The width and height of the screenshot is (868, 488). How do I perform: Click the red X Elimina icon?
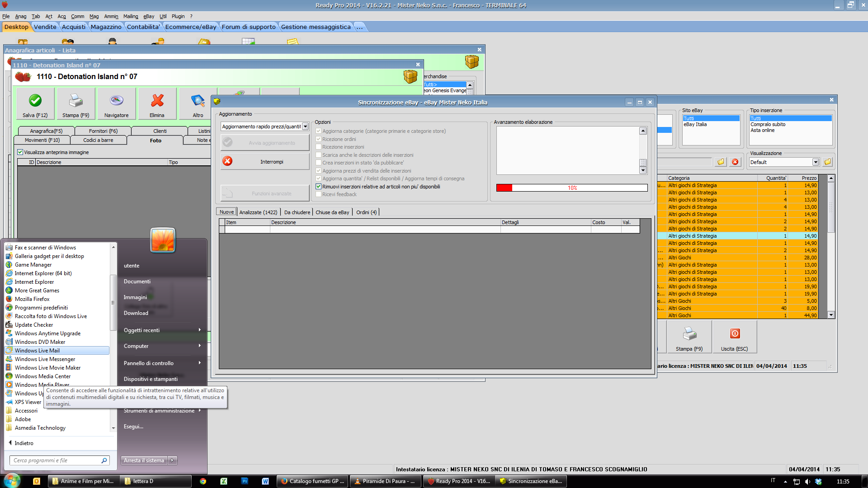click(x=157, y=100)
